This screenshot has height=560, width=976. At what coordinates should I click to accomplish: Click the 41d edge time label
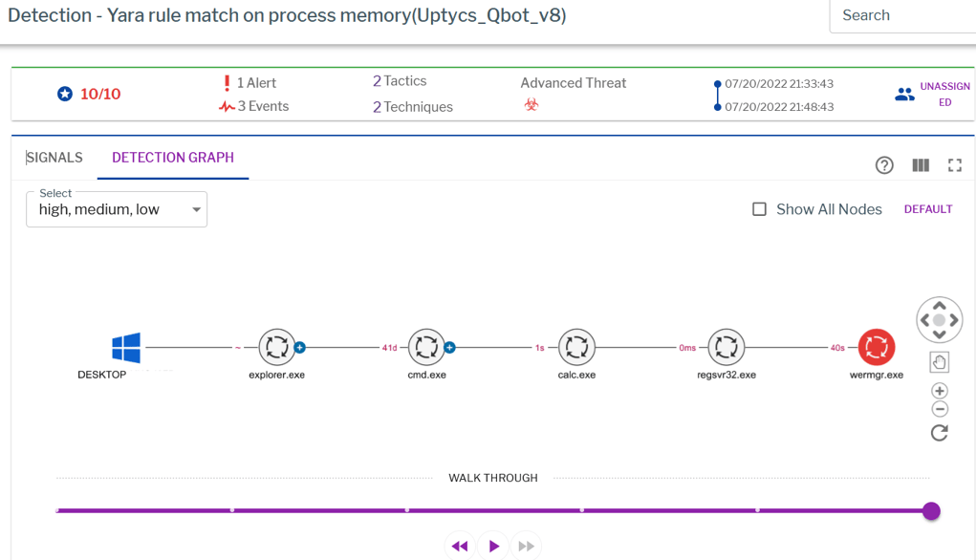click(390, 348)
